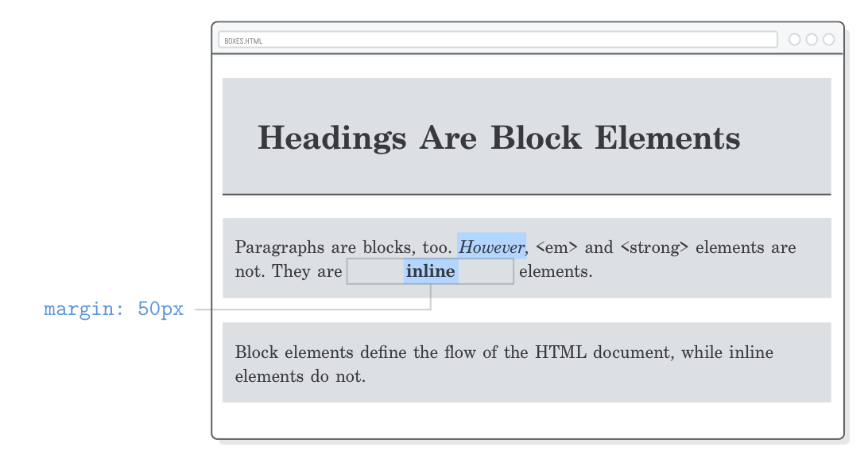Select the highlighted 'inline' text box
The height and width of the screenshot is (463, 868).
430,270
